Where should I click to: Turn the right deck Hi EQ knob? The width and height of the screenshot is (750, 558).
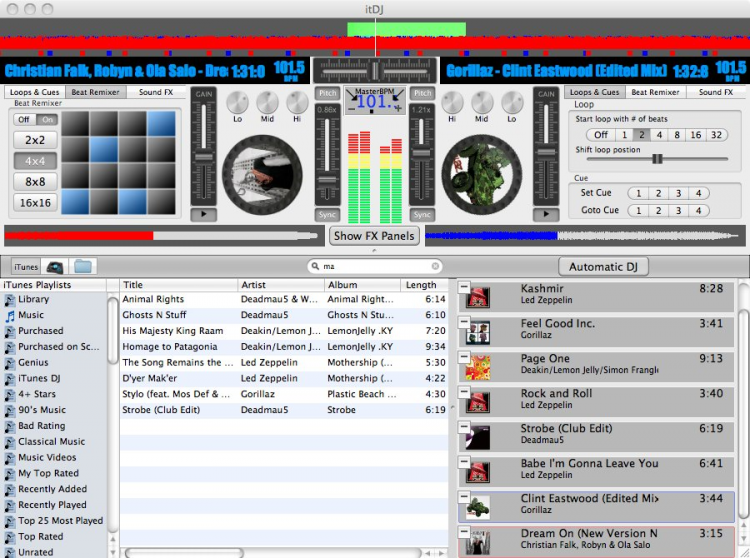coord(452,102)
